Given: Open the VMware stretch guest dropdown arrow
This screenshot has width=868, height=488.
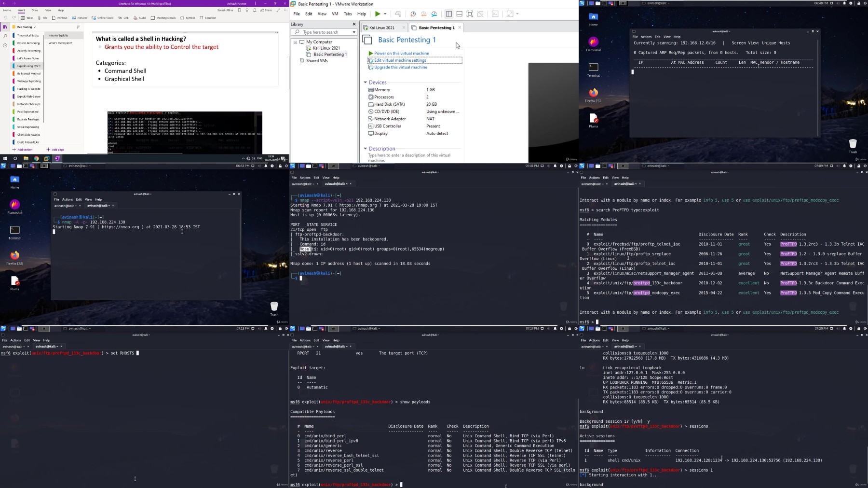Looking at the screenshot, I should click(x=517, y=14).
